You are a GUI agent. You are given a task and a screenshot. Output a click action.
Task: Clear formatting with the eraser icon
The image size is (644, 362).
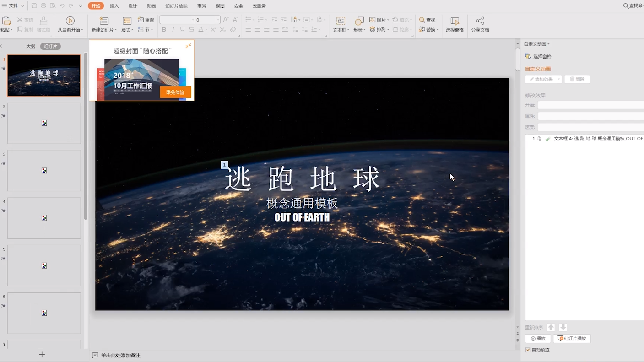[x=233, y=29]
